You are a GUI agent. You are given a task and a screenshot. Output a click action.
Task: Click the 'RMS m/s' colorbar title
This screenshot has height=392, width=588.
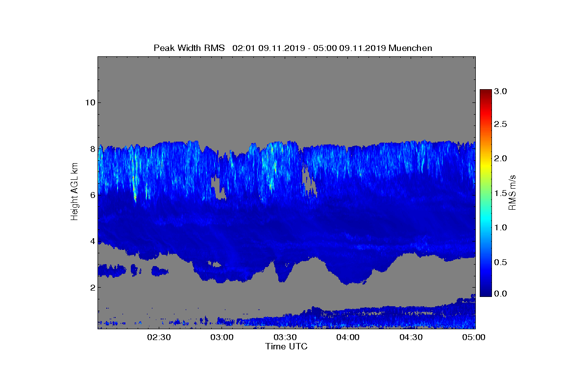click(x=513, y=192)
